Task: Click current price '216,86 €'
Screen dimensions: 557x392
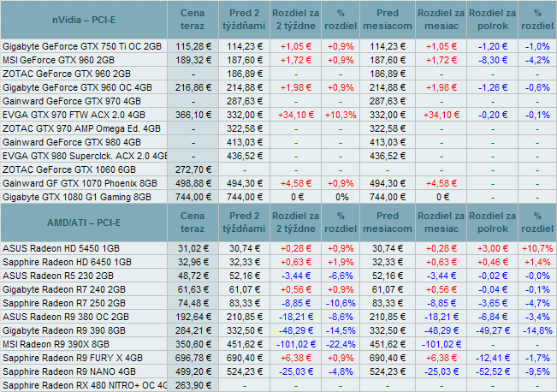Action: pos(193,87)
